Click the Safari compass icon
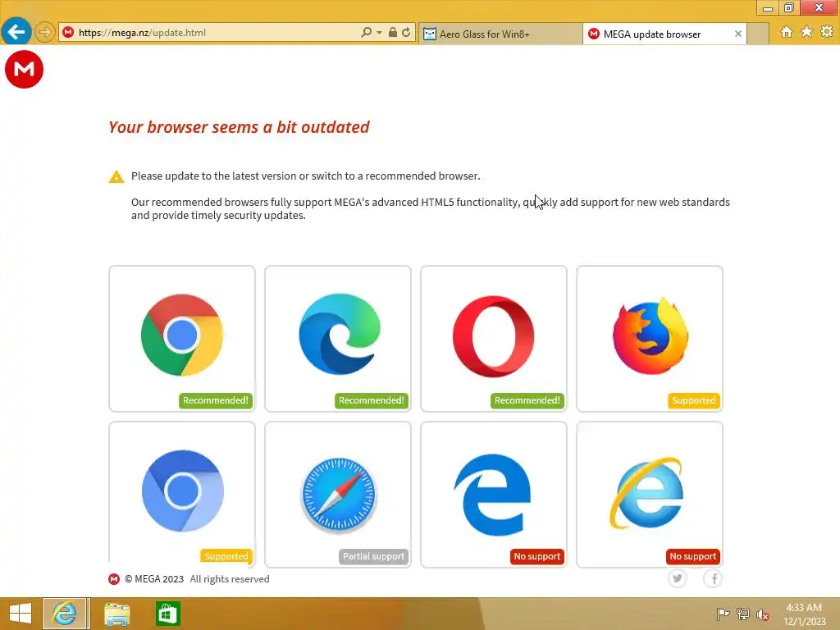This screenshot has height=630, width=840. point(339,495)
